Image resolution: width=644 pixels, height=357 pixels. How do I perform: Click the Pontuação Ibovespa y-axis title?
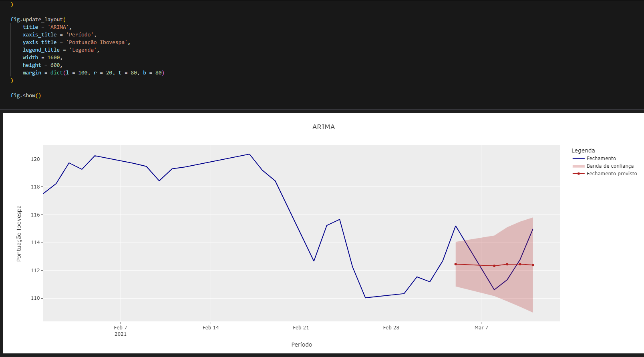pos(19,233)
